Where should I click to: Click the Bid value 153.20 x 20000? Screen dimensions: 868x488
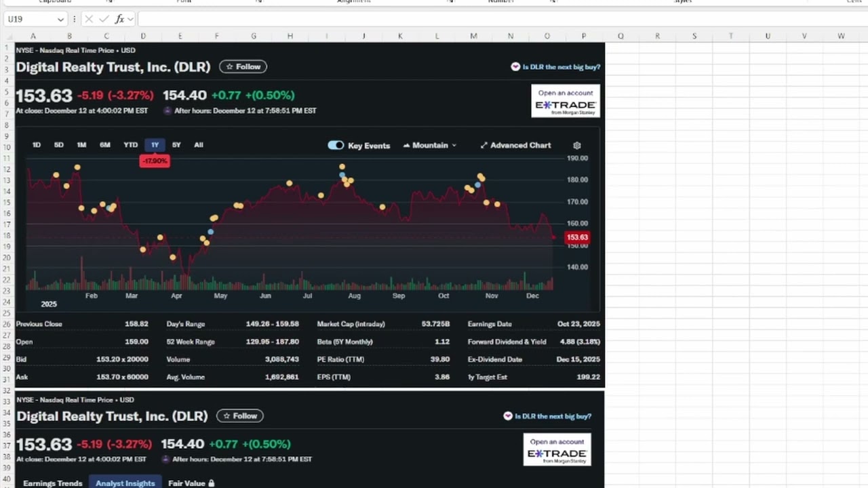tap(122, 359)
